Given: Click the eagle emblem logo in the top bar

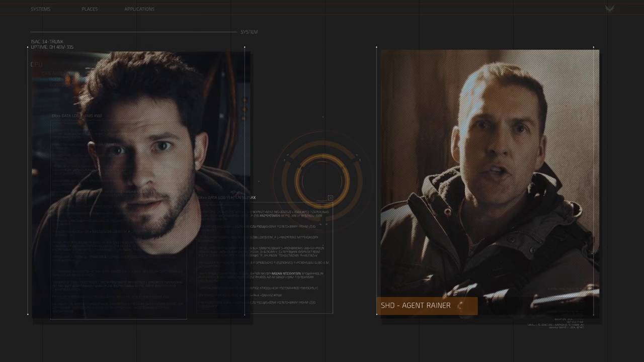Looking at the screenshot, I should point(610,9).
